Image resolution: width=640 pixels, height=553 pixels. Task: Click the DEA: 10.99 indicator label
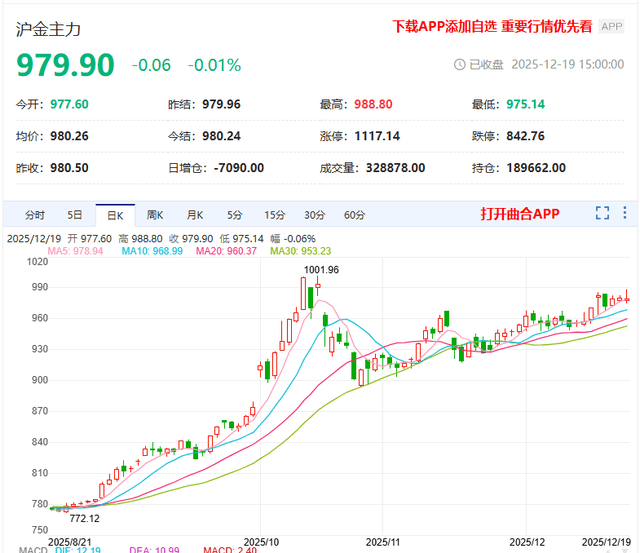[154, 550]
